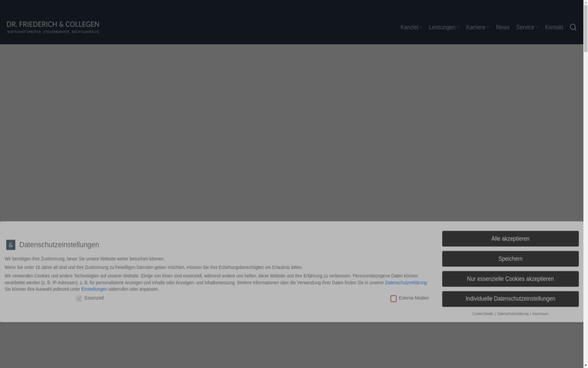The height and width of the screenshot is (368, 588).
Task: Expand the Leistungen dropdown menu
Action: click(x=444, y=27)
